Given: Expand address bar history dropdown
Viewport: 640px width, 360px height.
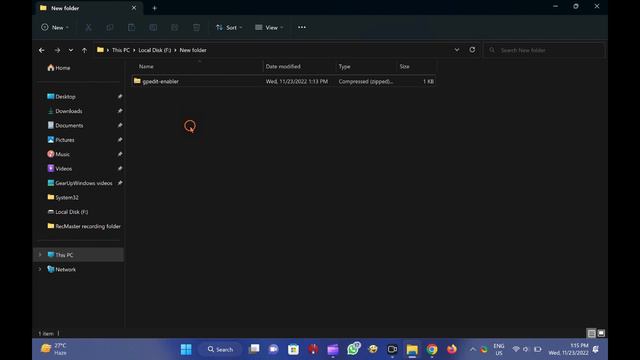Looking at the screenshot, I should (x=457, y=50).
